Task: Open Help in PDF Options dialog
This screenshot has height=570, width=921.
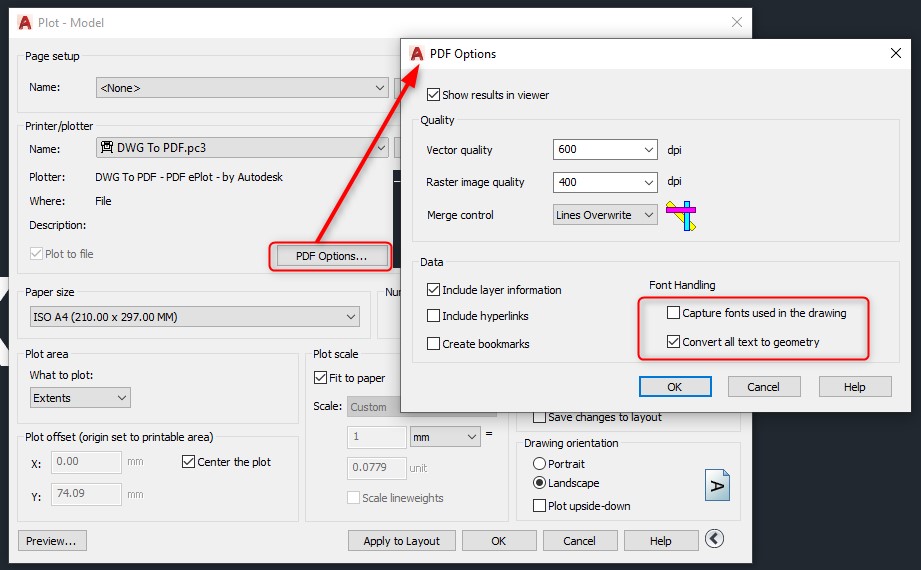Action: pos(855,387)
